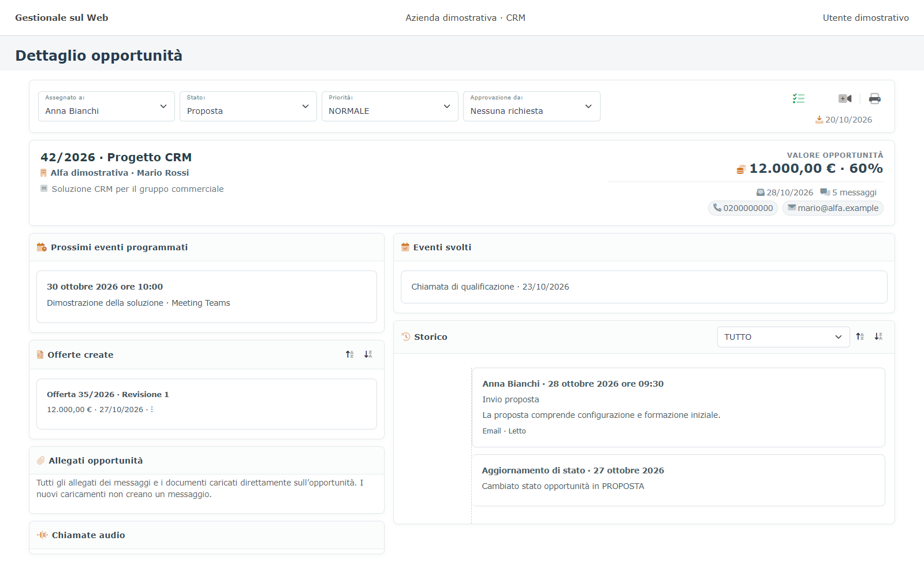924x578 pixels.
Task: Click the paperclip icon in Allegati opportunità
Action: pyautogui.click(x=41, y=461)
